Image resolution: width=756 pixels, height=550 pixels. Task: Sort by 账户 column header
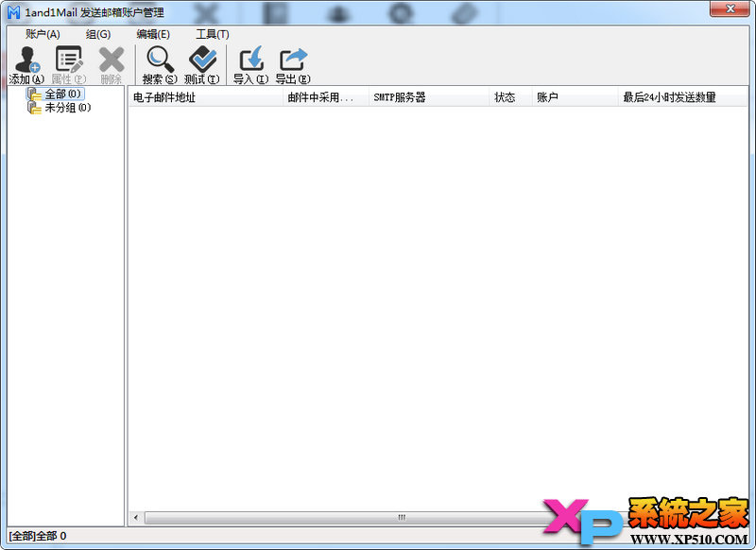point(576,97)
